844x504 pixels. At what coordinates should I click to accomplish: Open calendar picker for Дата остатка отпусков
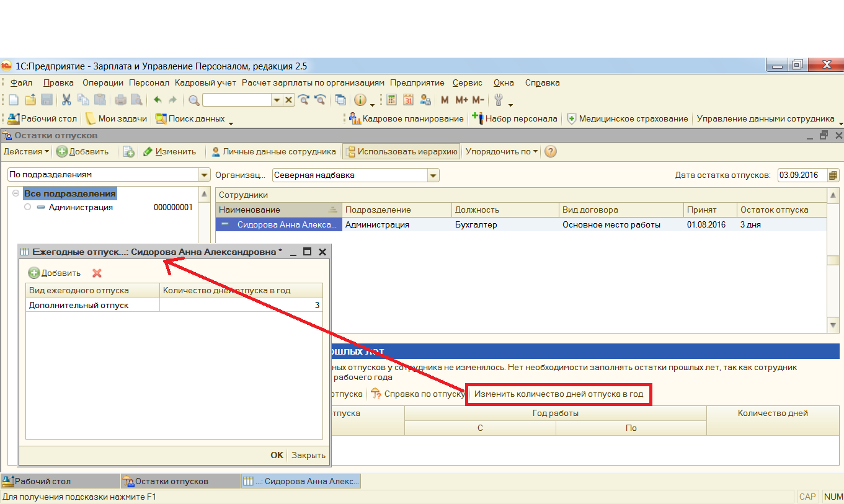click(x=833, y=175)
